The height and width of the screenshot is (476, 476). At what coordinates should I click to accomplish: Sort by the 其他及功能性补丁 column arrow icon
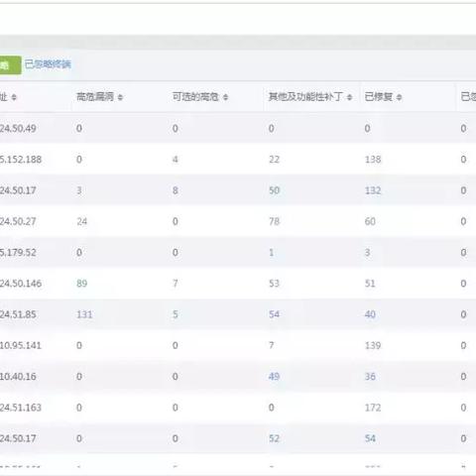point(349,97)
